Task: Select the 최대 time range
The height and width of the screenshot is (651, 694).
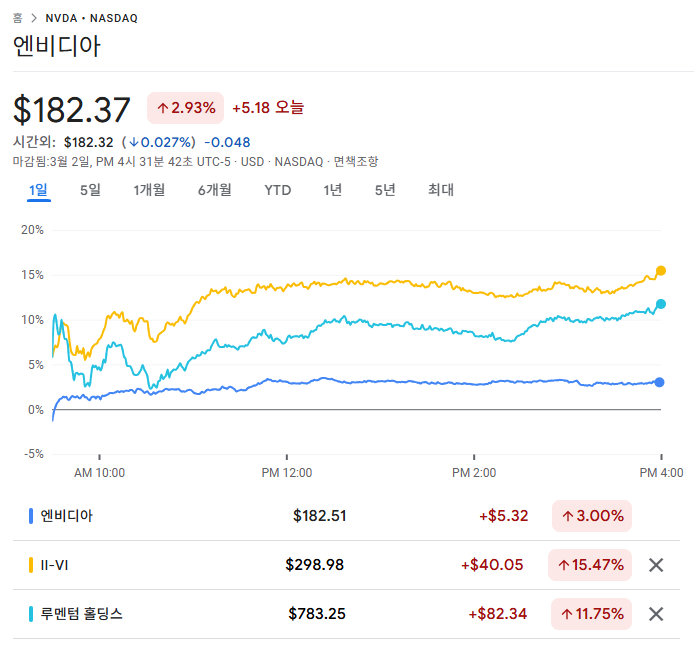Action: [441, 190]
